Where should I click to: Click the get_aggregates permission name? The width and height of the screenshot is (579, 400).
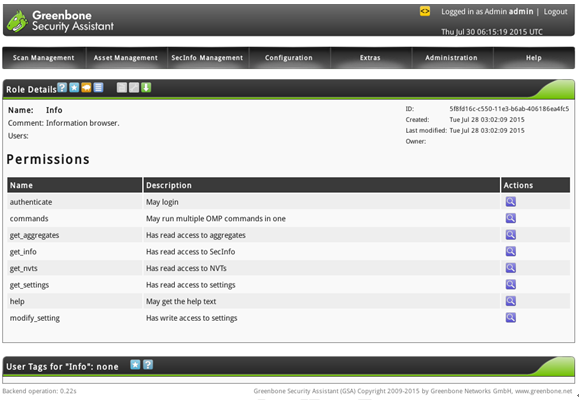click(34, 235)
